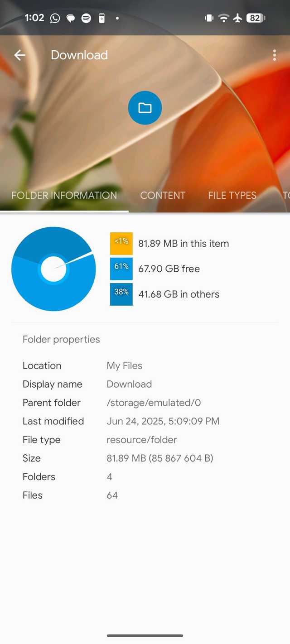Open the File Types tab
Image resolution: width=290 pixels, height=644 pixels.
point(232,195)
